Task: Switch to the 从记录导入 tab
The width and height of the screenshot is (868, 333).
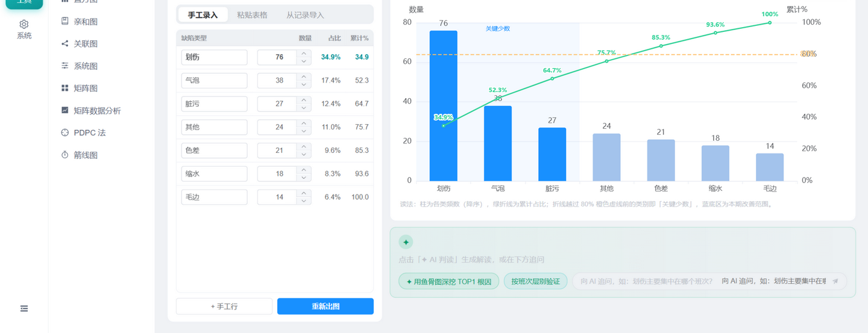Action: (x=305, y=15)
